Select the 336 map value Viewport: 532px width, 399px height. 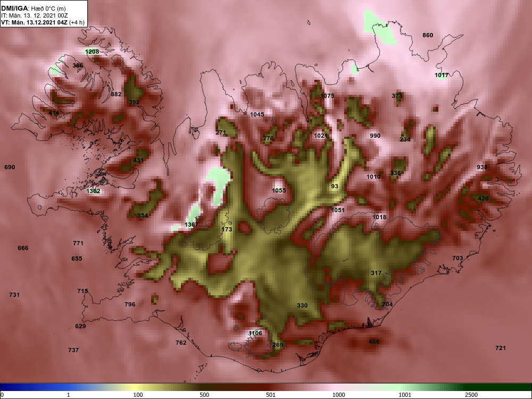pos(395,173)
